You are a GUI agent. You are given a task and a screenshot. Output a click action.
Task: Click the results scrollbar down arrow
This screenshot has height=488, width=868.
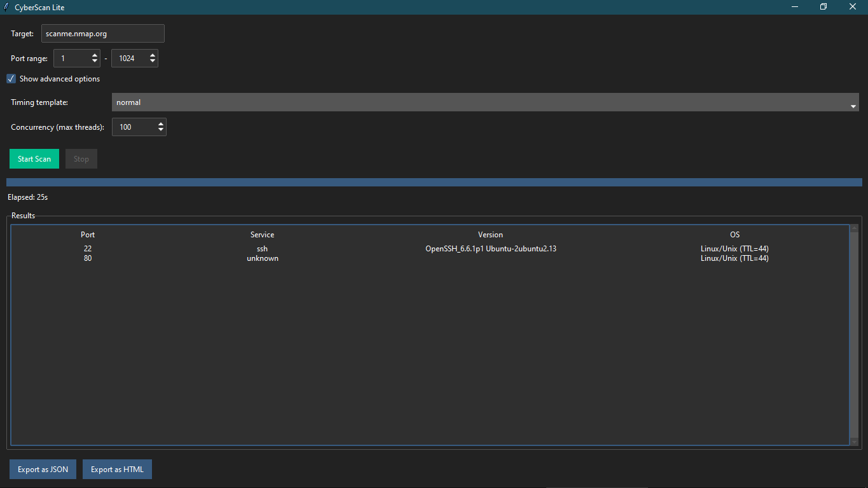click(854, 441)
